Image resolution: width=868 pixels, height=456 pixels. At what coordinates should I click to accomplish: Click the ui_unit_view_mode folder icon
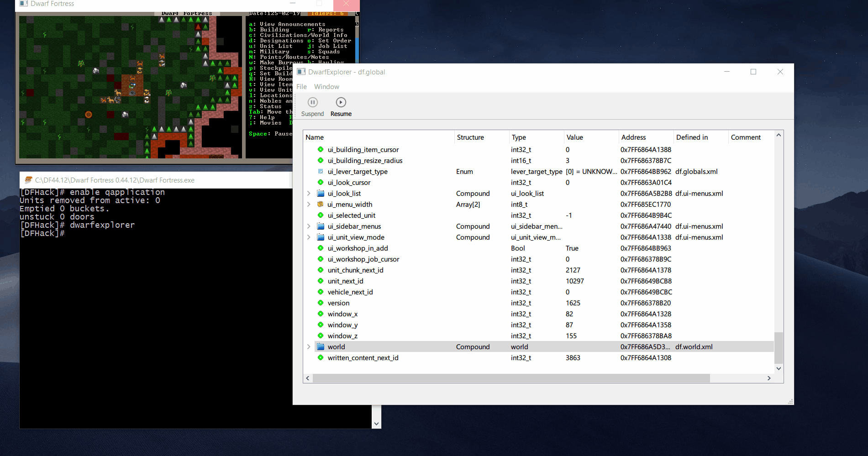click(321, 237)
